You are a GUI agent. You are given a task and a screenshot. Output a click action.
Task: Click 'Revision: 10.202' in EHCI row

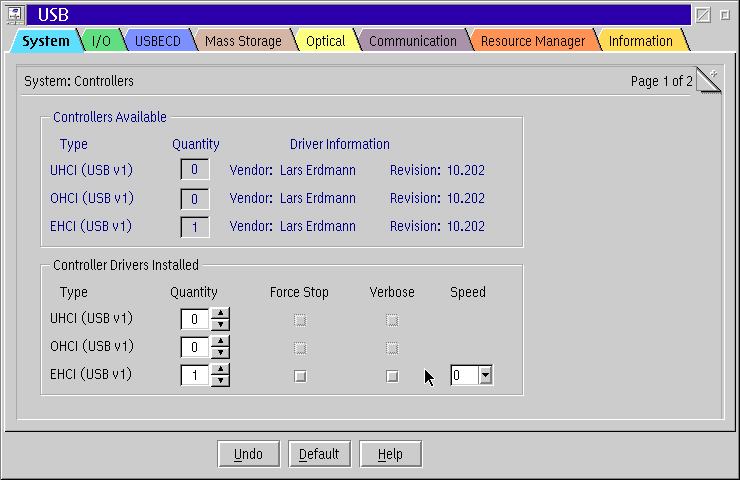(437, 226)
